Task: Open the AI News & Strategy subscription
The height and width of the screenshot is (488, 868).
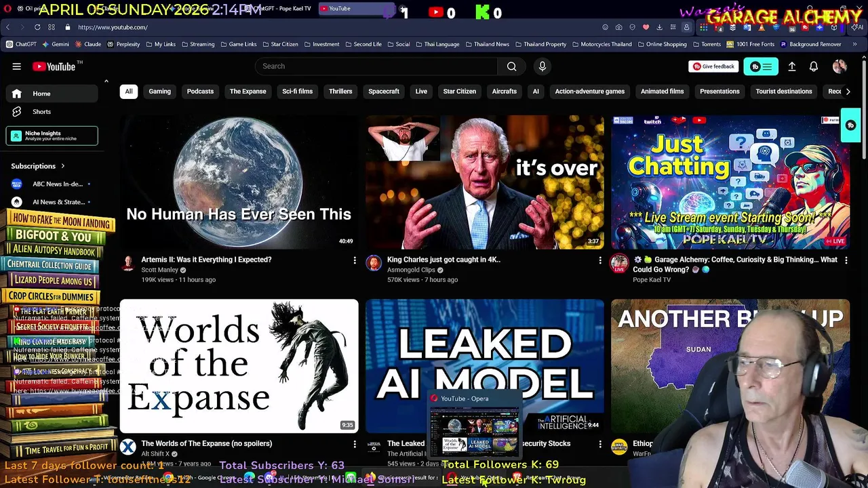Action: tap(52, 202)
